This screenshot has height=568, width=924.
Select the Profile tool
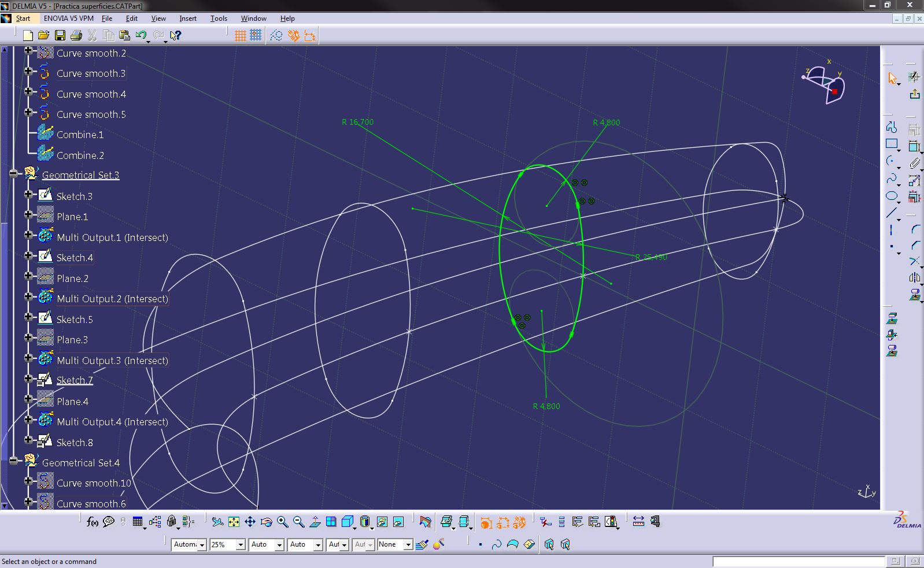892,127
